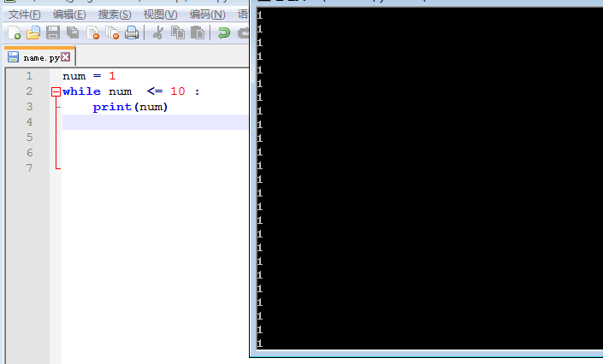The image size is (603, 364).
Task: Open the 编辑(E) menu
Action: (x=69, y=15)
